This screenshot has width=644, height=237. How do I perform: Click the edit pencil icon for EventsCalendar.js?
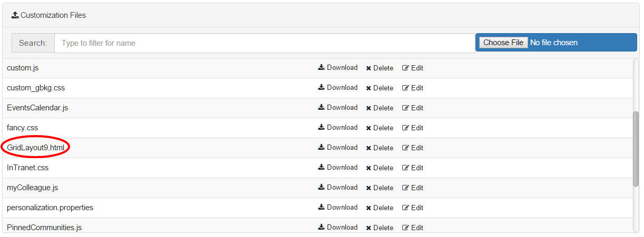405,108
